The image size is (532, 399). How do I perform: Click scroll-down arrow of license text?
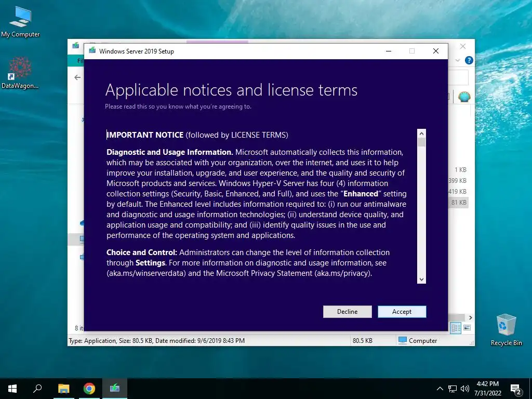click(421, 280)
